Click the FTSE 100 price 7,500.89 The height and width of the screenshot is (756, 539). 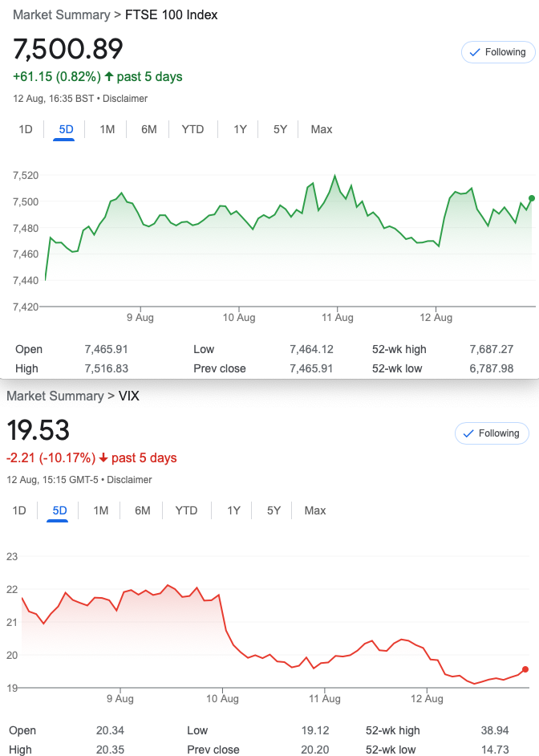[68, 49]
